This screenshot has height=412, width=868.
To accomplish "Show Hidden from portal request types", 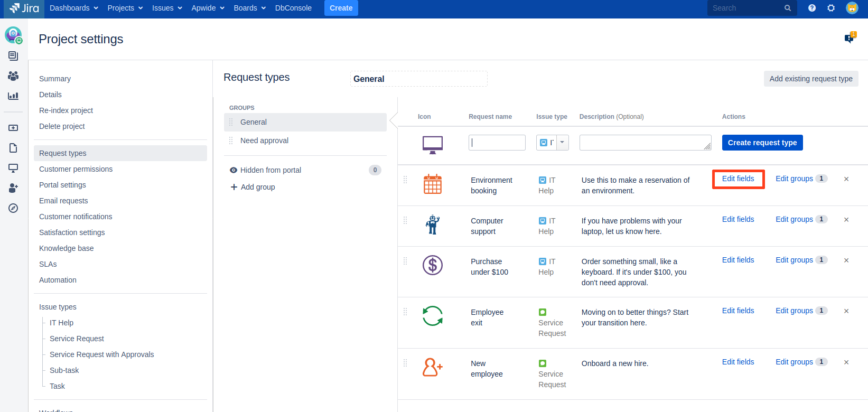I will pyautogui.click(x=270, y=170).
